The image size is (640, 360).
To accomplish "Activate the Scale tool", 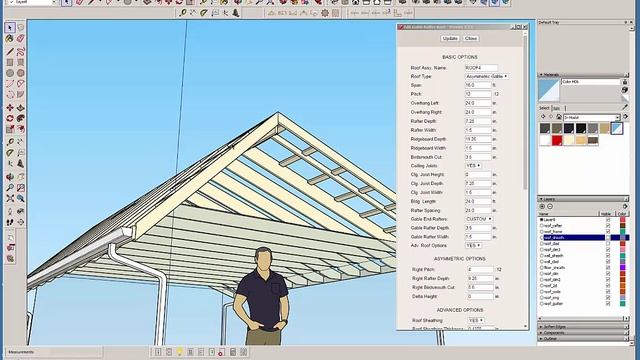I will (10, 129).
